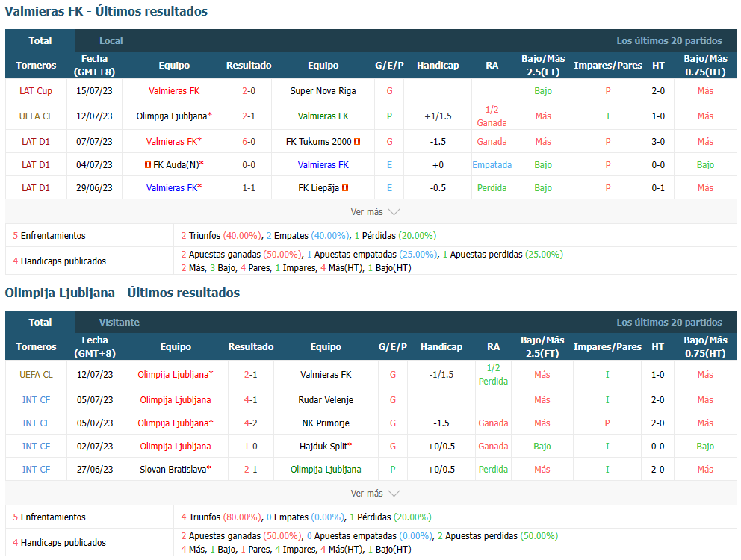Expand Ver más under Valmieras FK results
This screenshot has height=560, width=741.
375,212
